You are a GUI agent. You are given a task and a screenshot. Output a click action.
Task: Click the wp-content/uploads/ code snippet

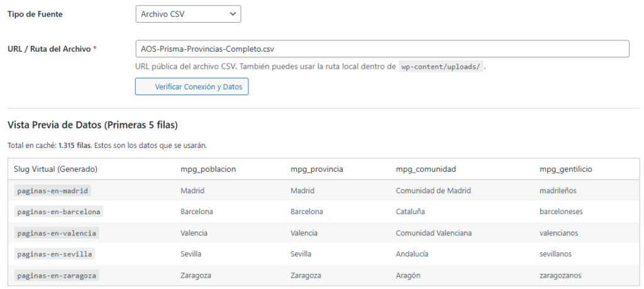point(441,67)
